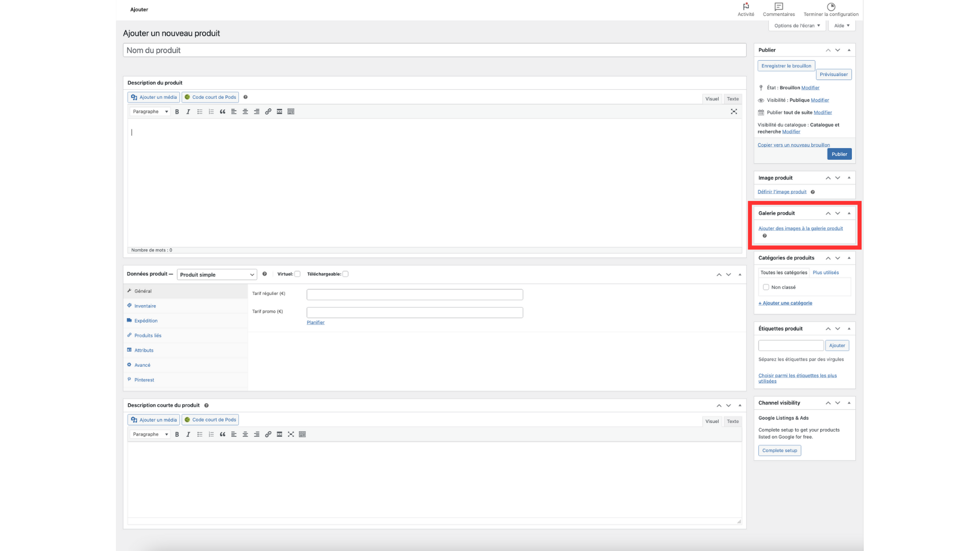Collapse the Galerie produit panel

(x=849, y=213)
